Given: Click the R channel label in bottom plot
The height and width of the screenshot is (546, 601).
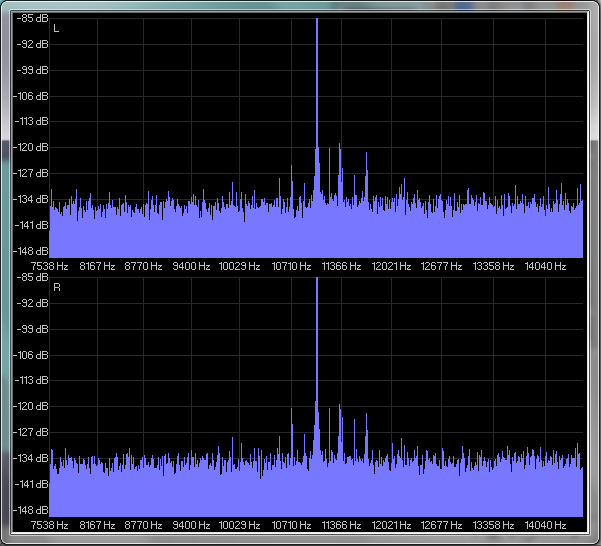Looking at the screenshot, I should point(57,287).
